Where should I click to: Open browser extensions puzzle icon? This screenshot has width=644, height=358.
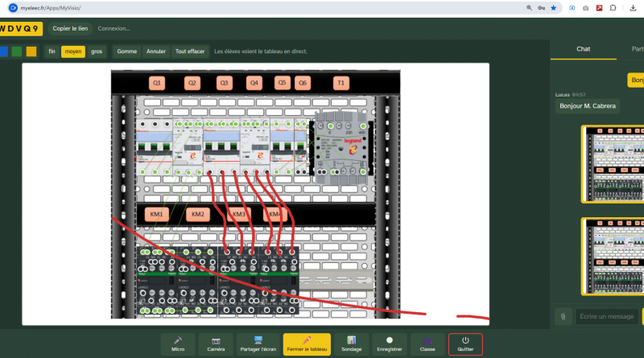[x=613, y=8]
